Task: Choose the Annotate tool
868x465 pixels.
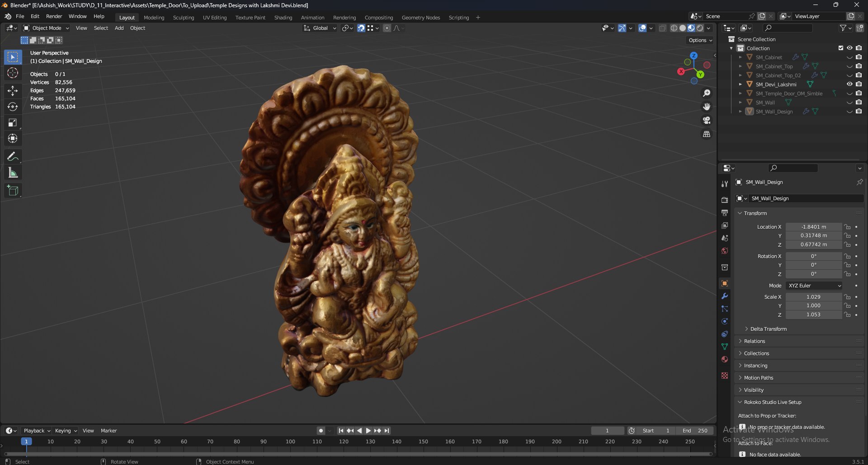Action: pyautogui.click(x=13, y=157)
